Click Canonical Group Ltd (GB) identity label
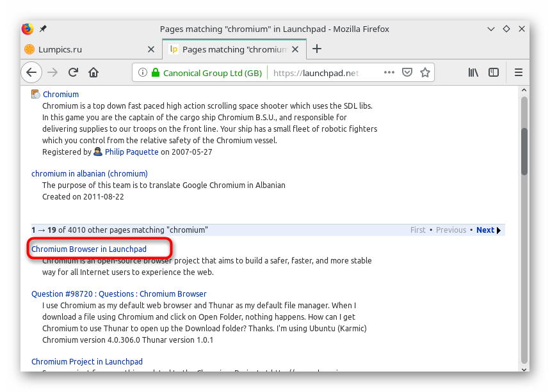 click(x=213, y=73)
